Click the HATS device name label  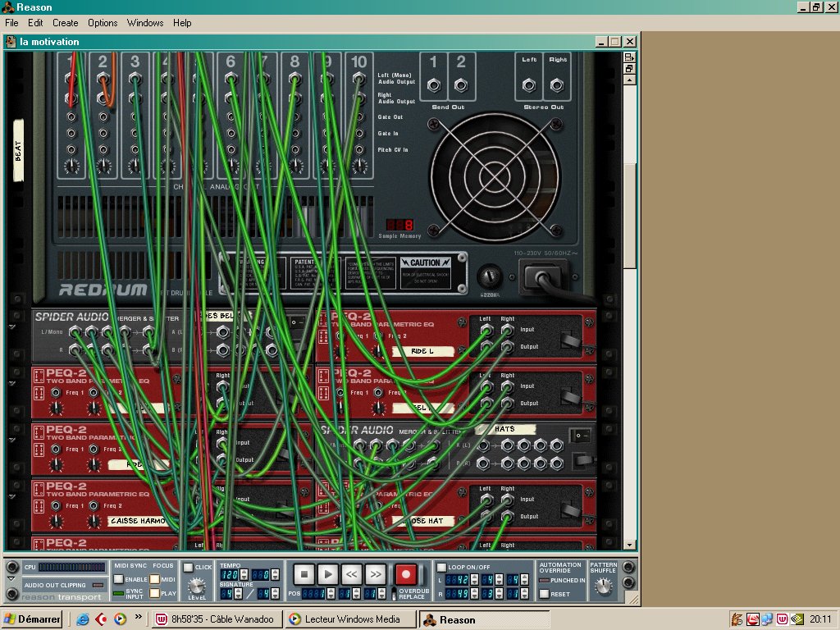(x=505, y=429)
